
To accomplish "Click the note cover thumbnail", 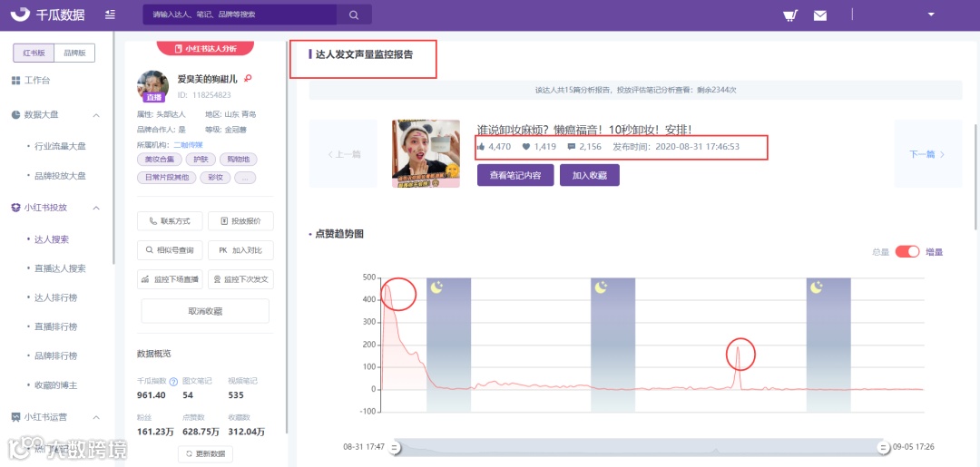I will pyautogui.click(x=426, y=153).
